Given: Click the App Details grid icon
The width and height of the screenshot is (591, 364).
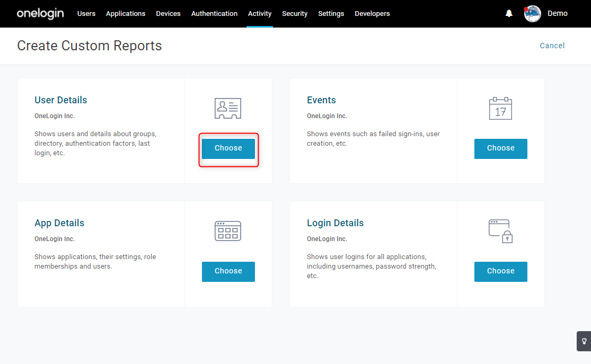Looking at the screenshot, I should [228, 231].
